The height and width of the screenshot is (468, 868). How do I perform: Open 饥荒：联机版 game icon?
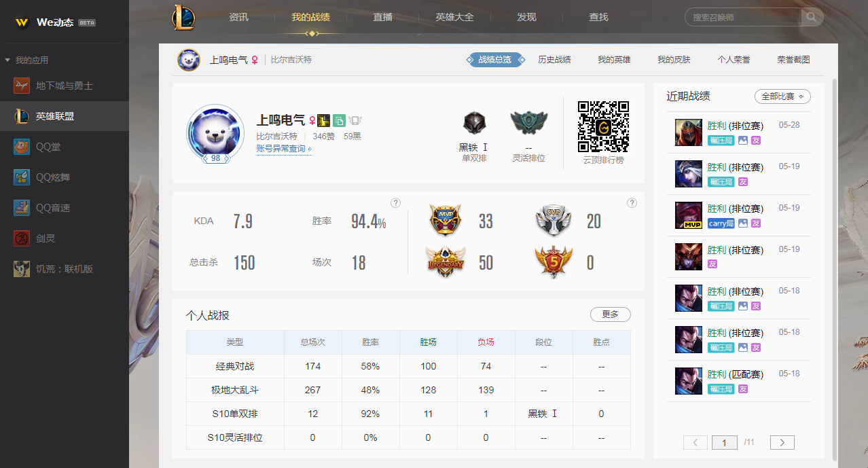tap(22, 269)
